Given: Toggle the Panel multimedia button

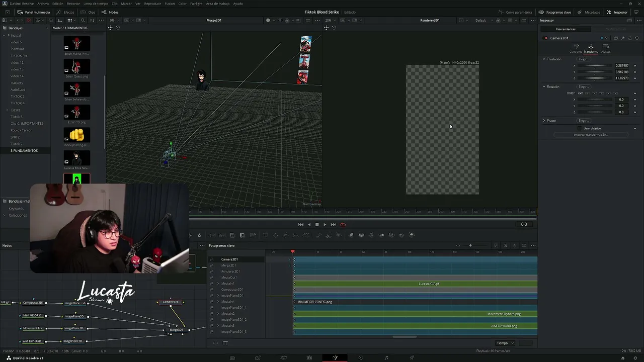Looking at the screenshot, I should point(34,12).
